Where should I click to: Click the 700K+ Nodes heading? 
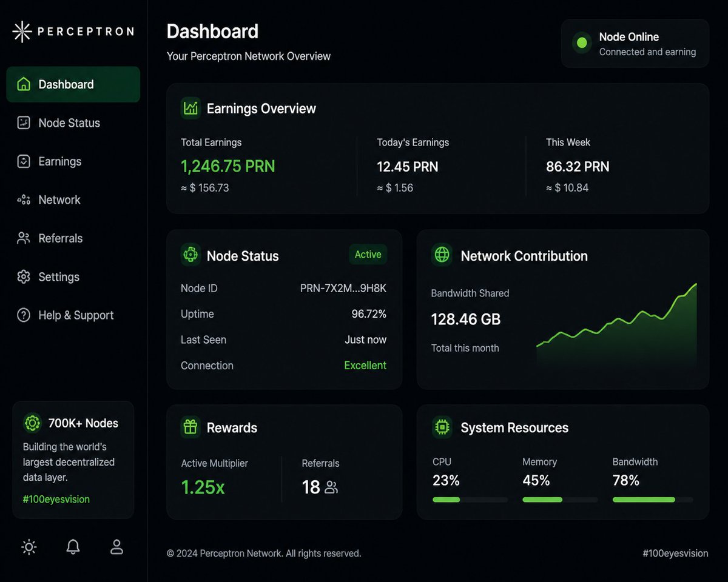[x=83, y=423]
